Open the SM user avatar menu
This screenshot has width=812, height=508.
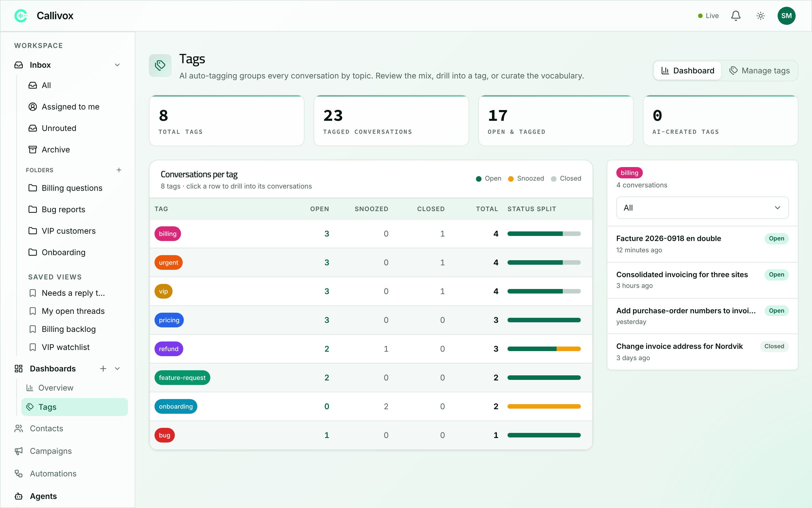click(x=786, y=16)
